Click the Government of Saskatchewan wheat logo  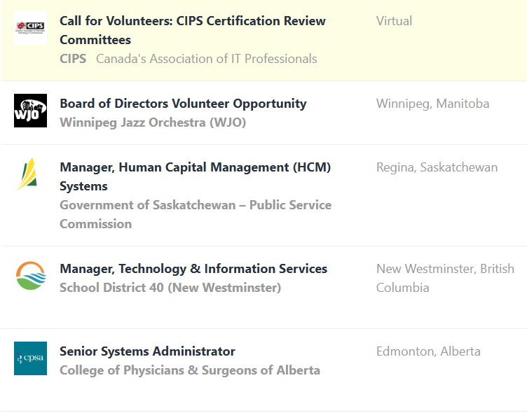coord(28,174)
